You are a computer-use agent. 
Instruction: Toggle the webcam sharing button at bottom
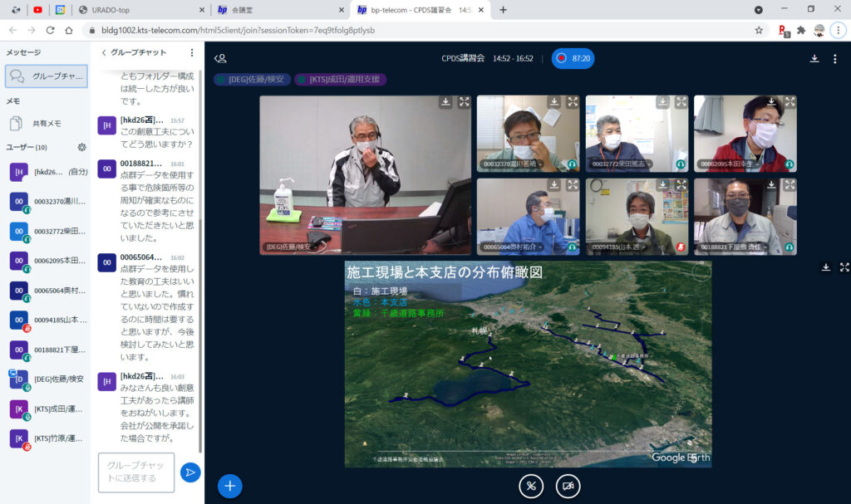tap(568, 486)
